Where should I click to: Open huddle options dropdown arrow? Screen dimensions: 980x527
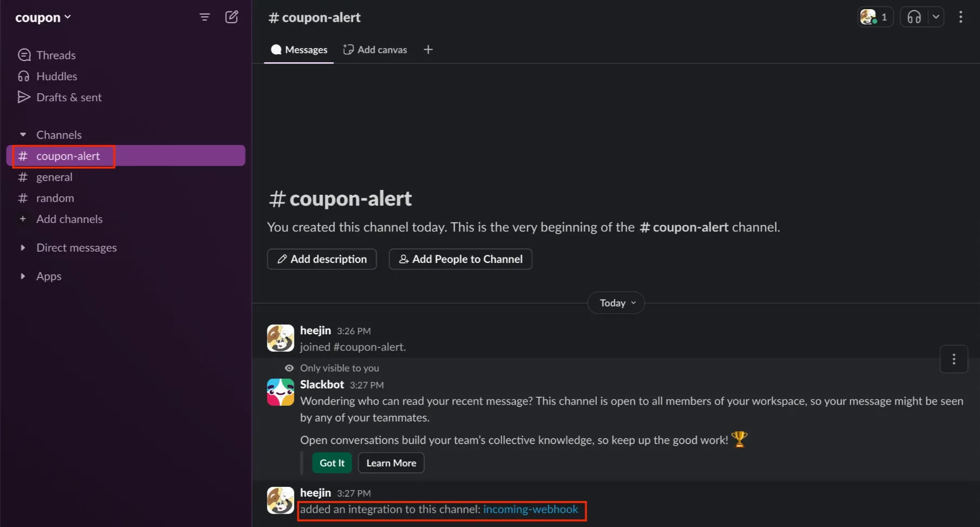click(x=936, y=17)
